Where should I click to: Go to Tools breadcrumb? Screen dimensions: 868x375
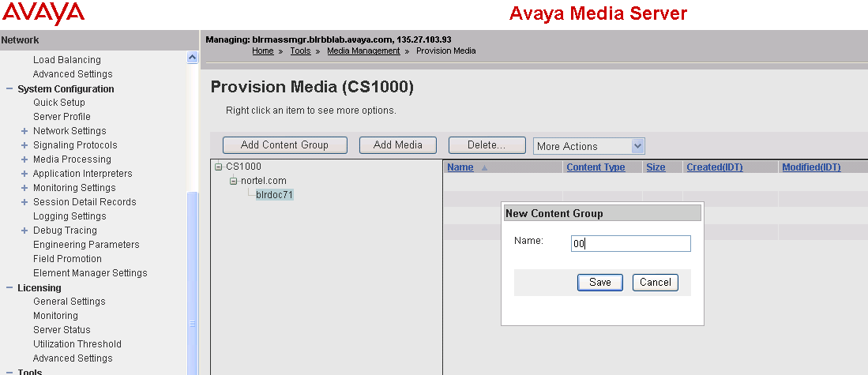tap(301, 51)
